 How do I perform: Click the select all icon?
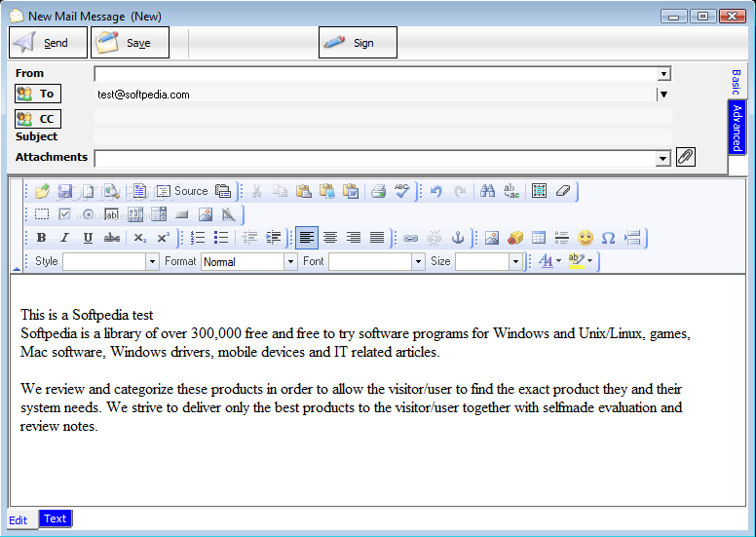[x=539, y=191]
